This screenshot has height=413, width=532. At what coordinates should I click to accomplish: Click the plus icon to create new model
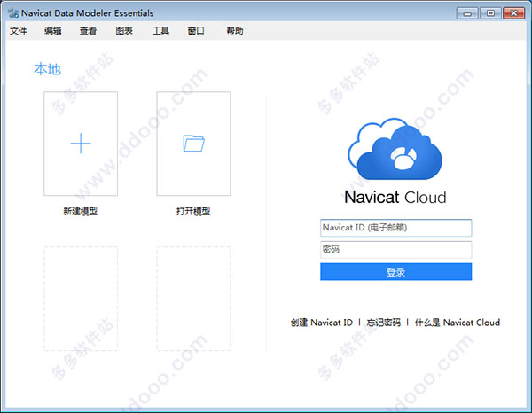pyautogui.click(x=81, y=144)
